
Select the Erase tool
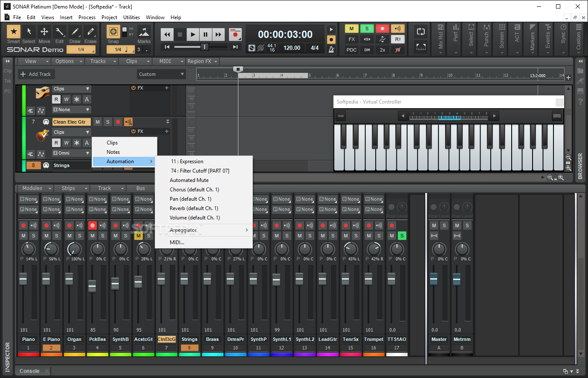click(x=90, y=32)
